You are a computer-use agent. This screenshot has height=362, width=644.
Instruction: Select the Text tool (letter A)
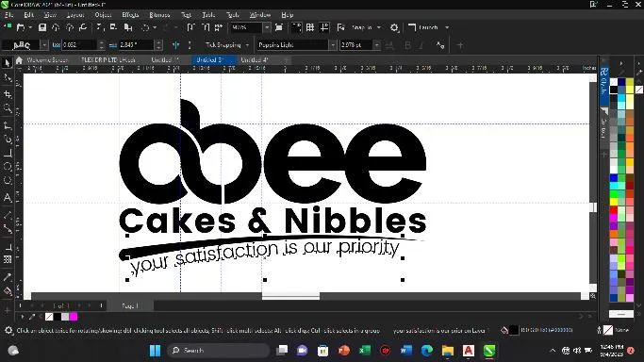pos(7,198)
